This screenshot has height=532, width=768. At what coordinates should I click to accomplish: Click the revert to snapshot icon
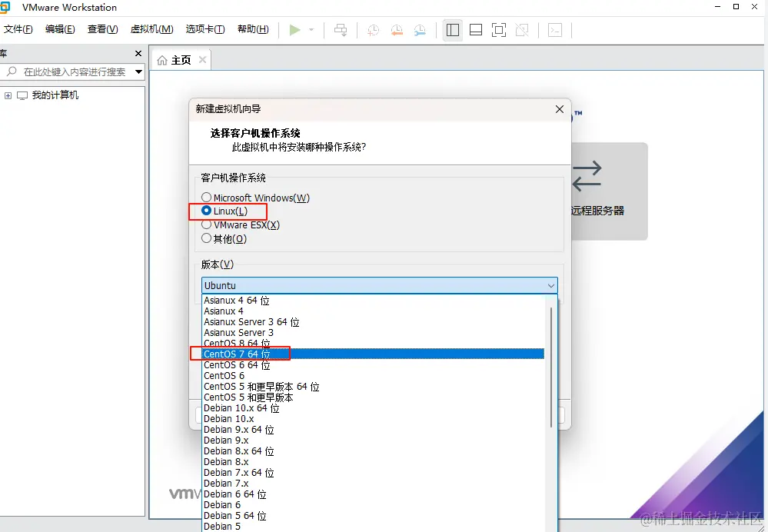pyautogui.click(x=397, y=30)
